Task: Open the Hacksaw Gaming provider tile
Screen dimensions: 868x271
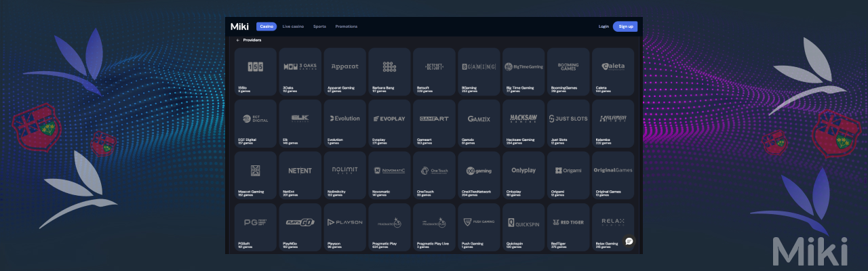Action: [x=524, y=123]
